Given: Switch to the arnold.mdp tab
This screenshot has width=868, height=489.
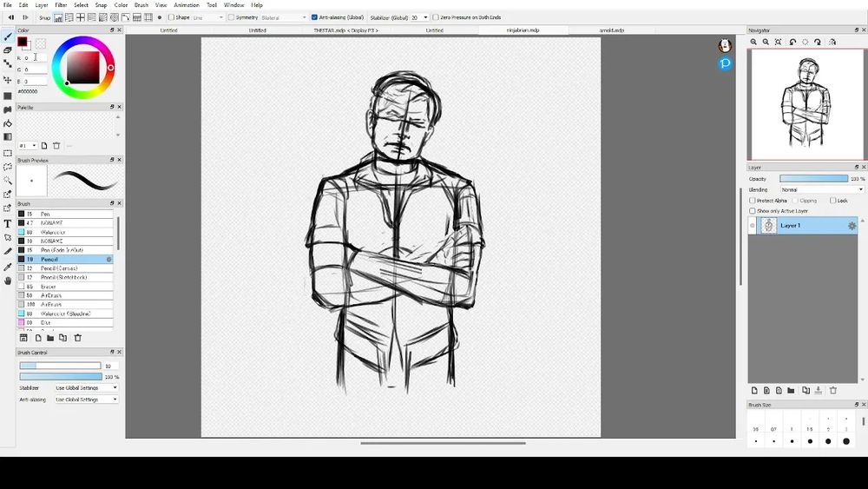Looking at the screenshot, I should coord(612,30).
